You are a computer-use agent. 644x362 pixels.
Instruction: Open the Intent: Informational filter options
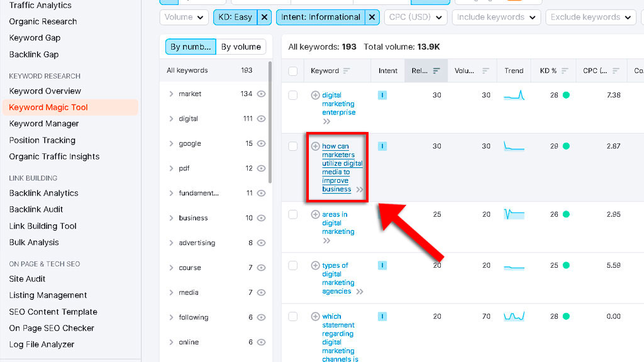[x=321, y=17]
